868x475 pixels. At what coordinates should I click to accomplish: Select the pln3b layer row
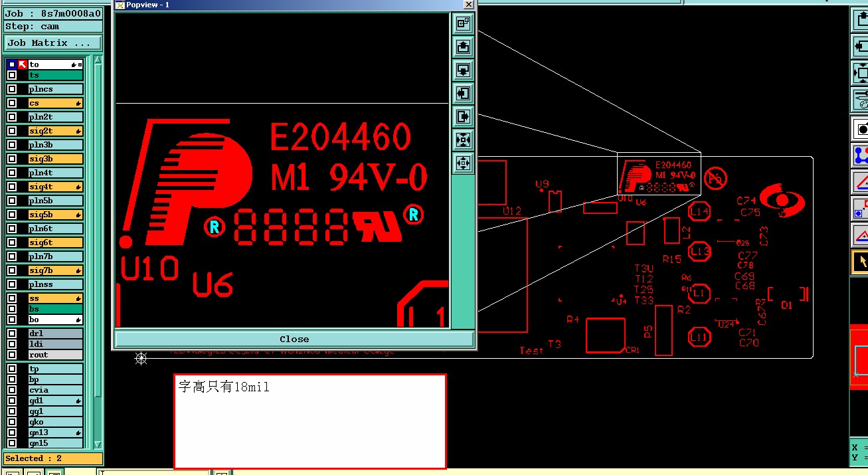[55, 145]
